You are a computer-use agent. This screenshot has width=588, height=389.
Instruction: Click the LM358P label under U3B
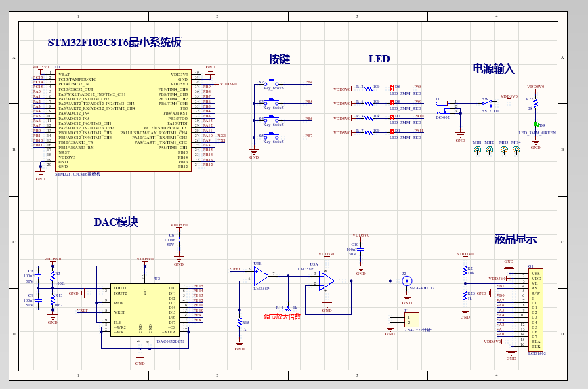click(x=261, y=289)
